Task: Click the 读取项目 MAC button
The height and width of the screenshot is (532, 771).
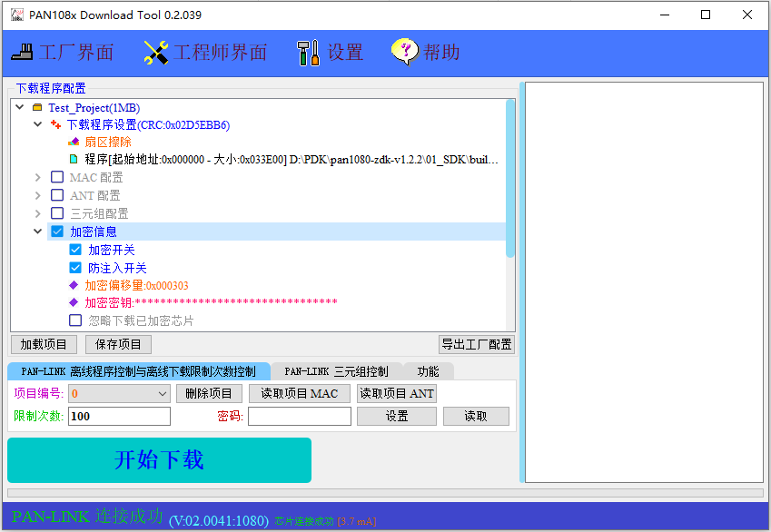Action: pos(300,394)
